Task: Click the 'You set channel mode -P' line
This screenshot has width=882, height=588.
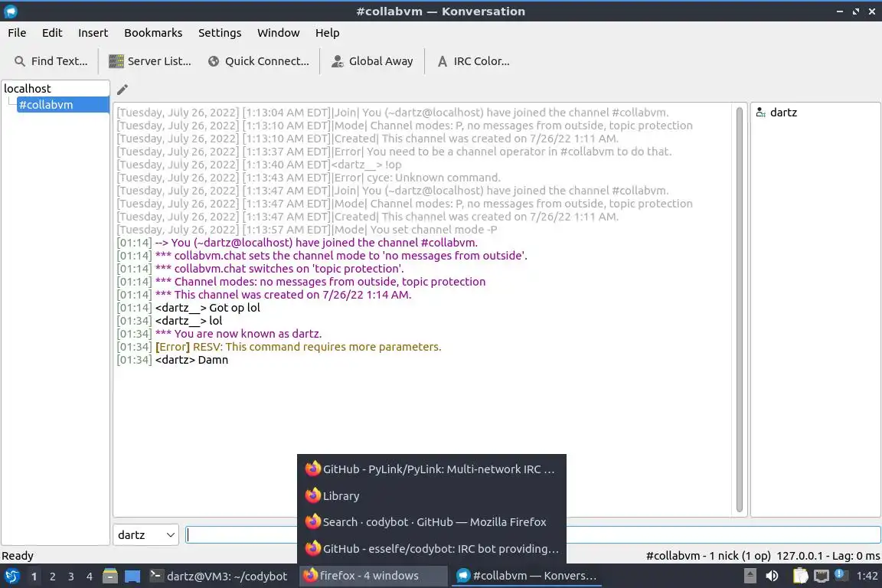Action: pos(306,230)
